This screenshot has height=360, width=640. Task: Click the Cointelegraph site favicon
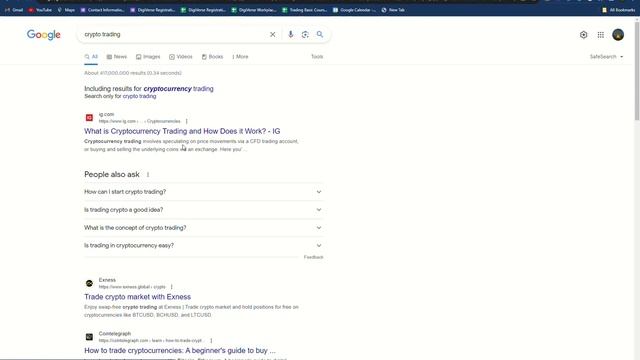tap(89, 337)
